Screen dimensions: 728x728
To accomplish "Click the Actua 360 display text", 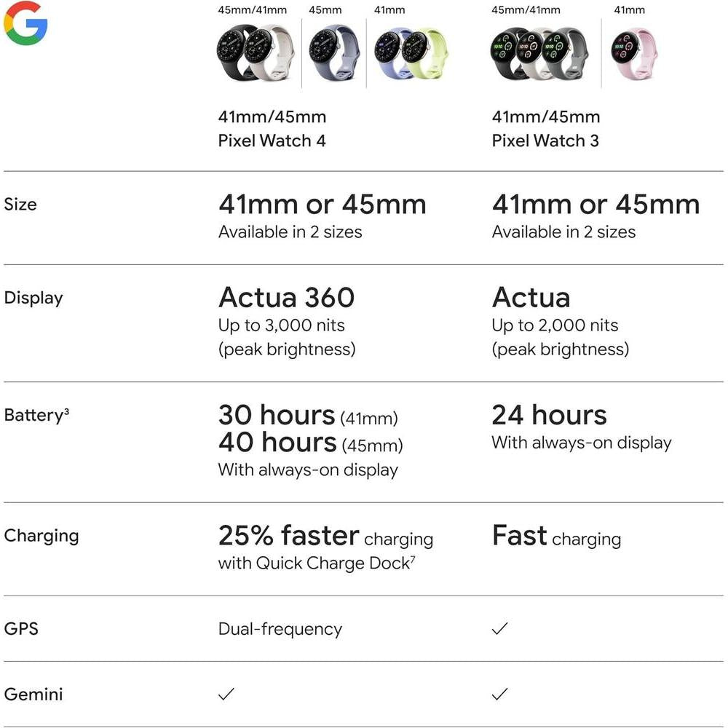I will click(286, 297).
